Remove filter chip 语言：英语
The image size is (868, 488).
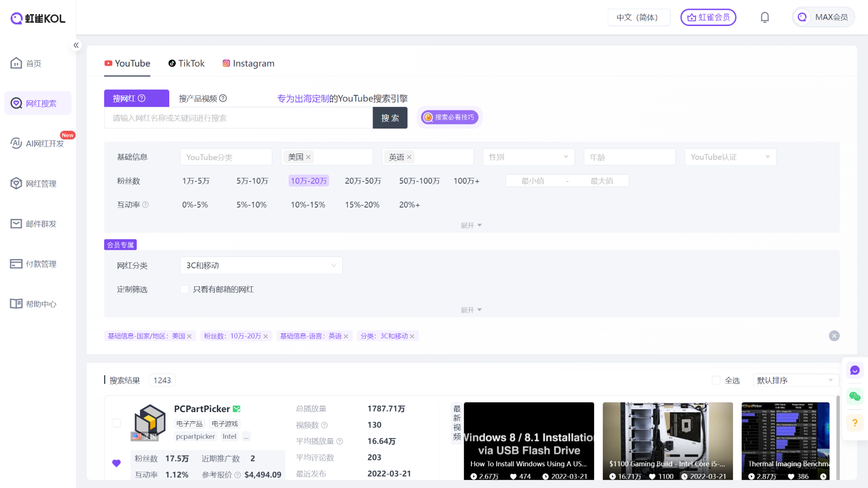(x=346, y=336)
